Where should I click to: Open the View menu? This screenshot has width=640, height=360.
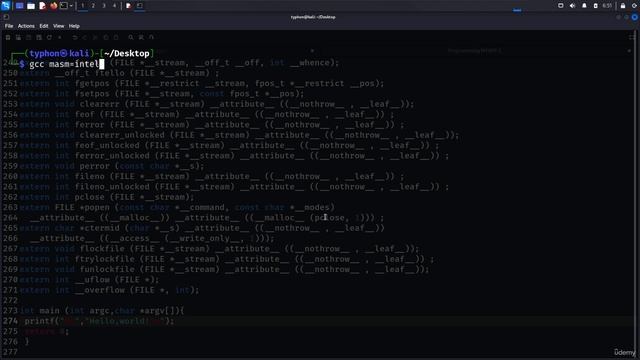58,26
